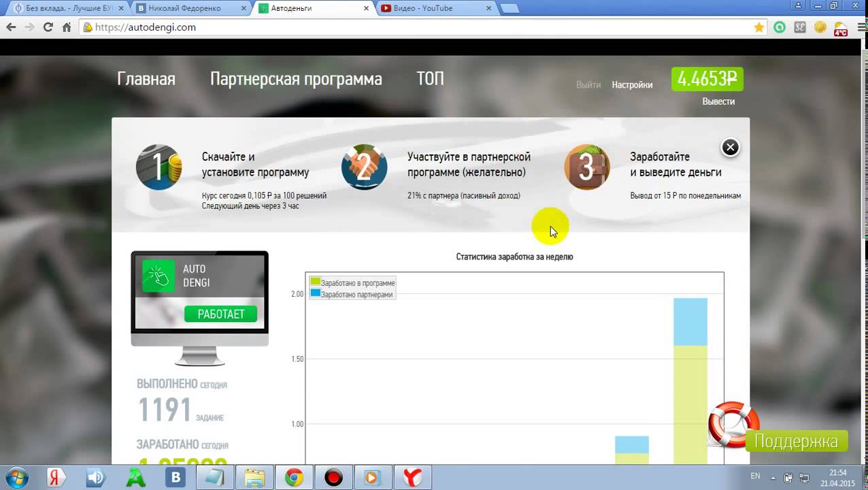This screenshot has width=868, height=490.
Task: Close the Автоденьги tab
Action: (366, 8)
